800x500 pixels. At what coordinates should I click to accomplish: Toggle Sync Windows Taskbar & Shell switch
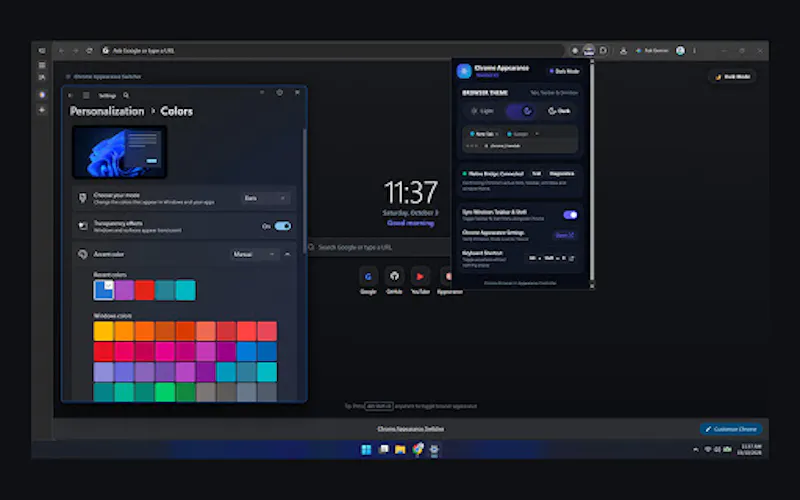(570, 215)
